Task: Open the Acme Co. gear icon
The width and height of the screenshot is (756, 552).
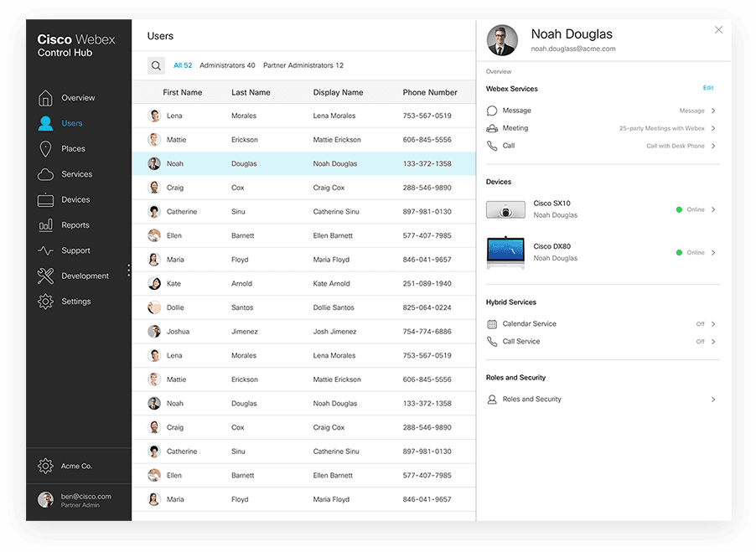Action: tap(45, 466)
